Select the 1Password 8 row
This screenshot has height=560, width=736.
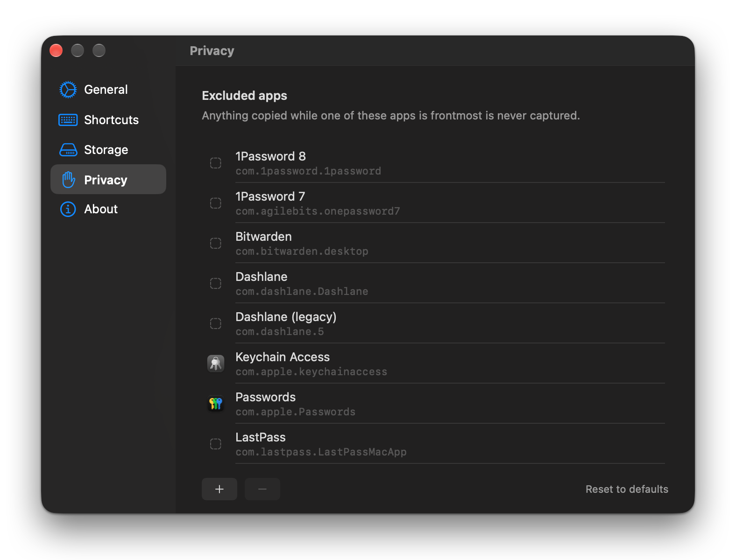[433, 163]
